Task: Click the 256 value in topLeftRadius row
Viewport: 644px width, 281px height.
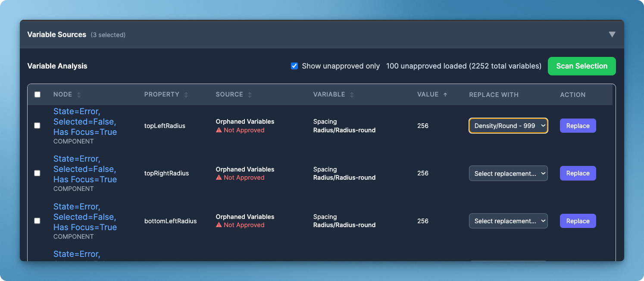Action: coord(423,126)
